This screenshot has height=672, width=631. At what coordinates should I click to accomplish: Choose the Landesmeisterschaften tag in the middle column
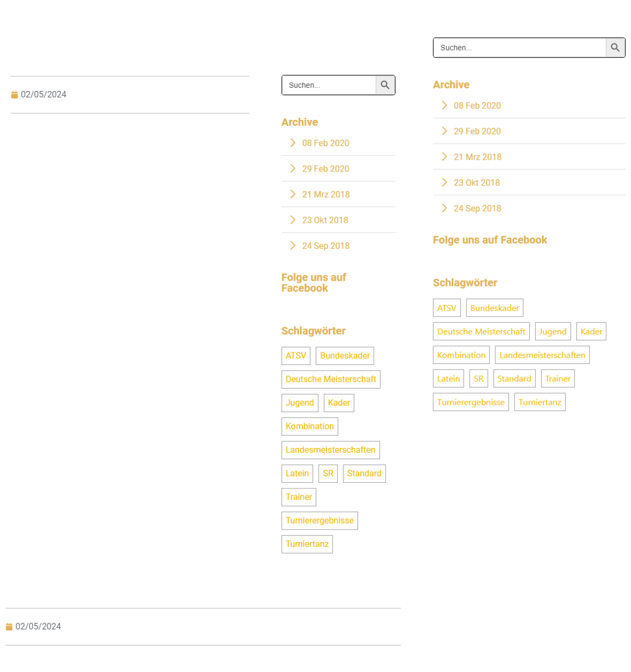(x=331, y=450)
